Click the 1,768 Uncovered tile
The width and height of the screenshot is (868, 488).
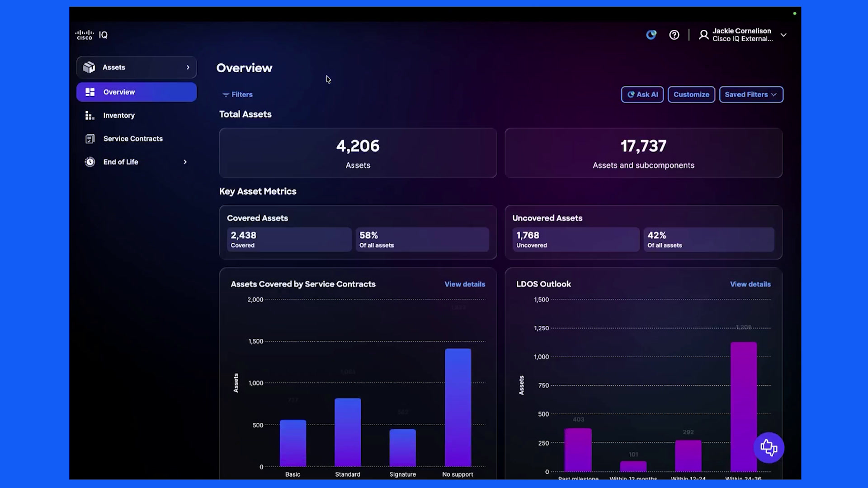click(576, 239)
